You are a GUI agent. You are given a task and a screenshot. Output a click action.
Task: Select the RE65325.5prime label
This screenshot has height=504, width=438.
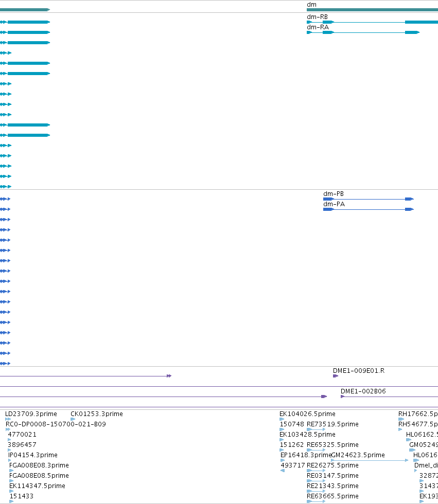(x=332, y=444)
